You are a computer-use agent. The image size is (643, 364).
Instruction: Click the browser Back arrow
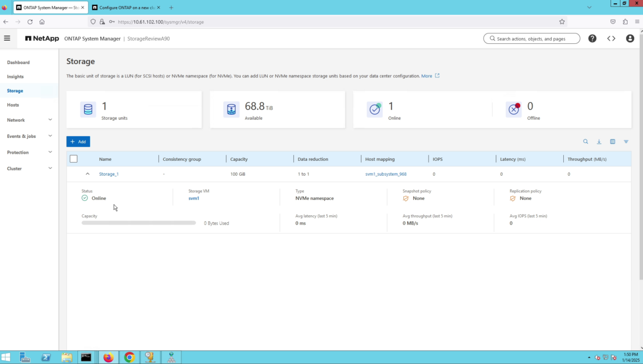[x=5, y=22]
